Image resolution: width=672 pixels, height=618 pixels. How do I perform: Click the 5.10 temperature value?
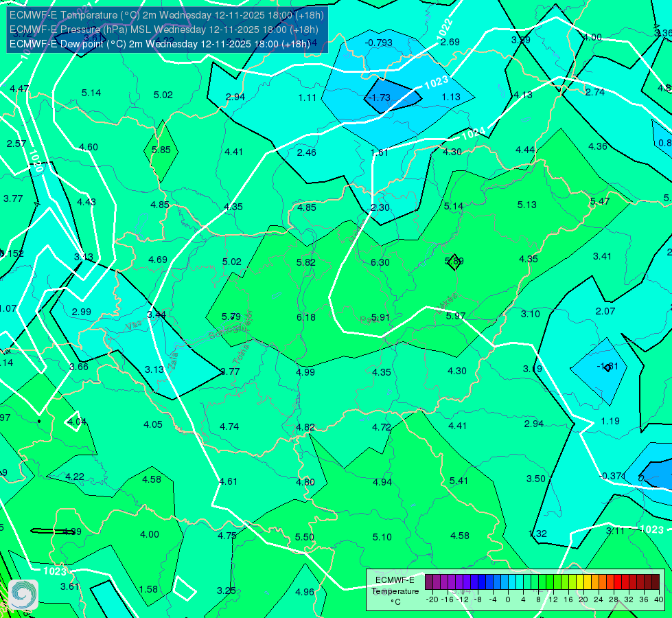tap(382, 537)
